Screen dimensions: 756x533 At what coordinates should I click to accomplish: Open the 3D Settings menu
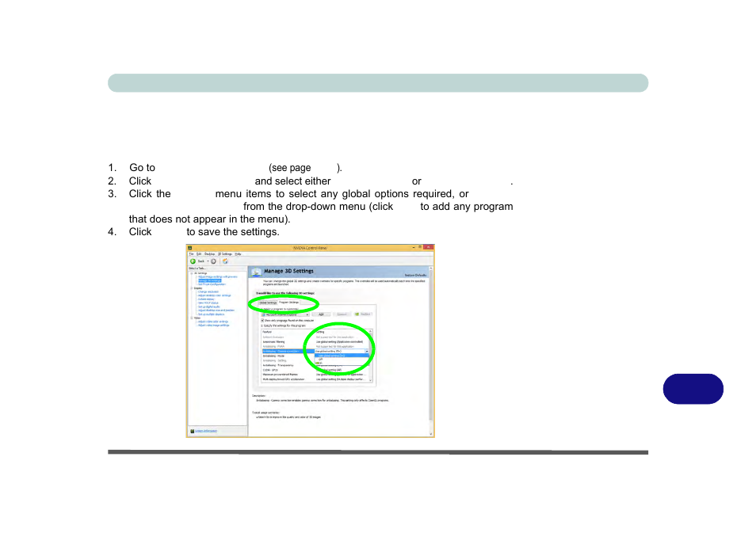pos(225,254)
